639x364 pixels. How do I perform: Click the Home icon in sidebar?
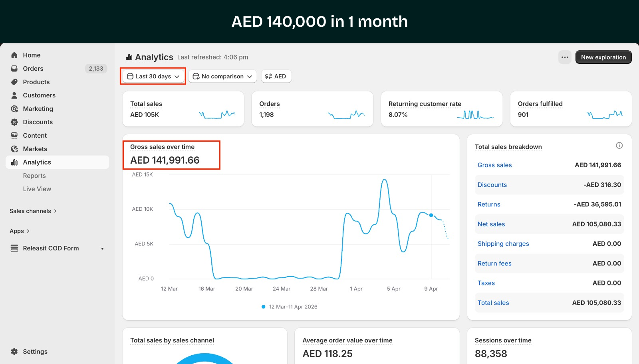(x=14, y=55)
